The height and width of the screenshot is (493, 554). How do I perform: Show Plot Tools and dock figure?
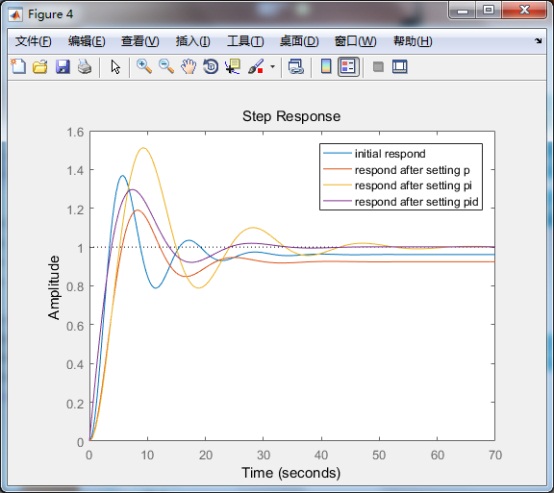[400, 66]
